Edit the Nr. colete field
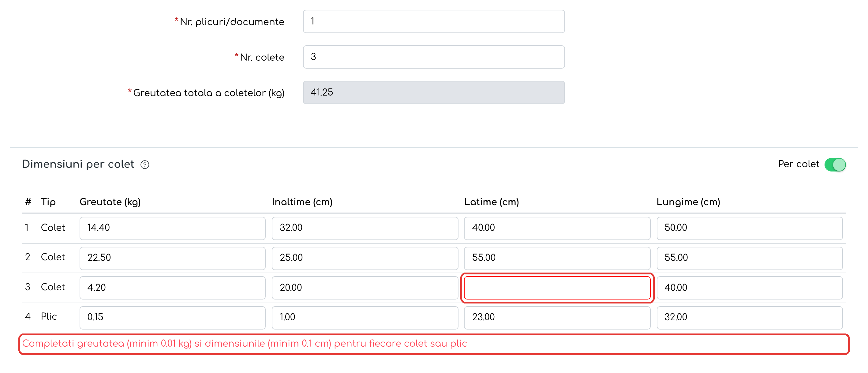 click(x=434, y=57)
